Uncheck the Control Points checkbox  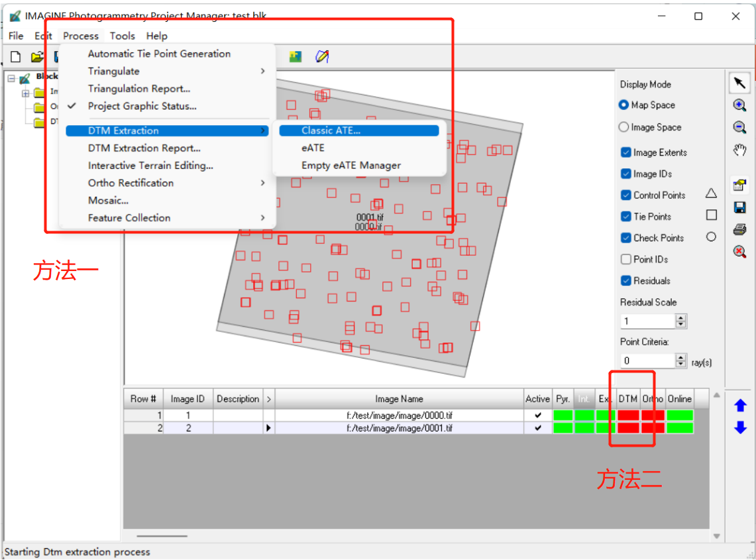626,195
